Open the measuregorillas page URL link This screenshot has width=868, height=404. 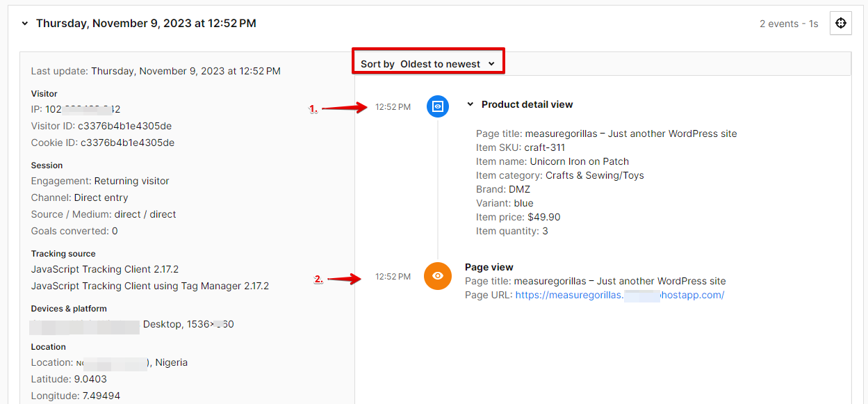click(619, 294)
